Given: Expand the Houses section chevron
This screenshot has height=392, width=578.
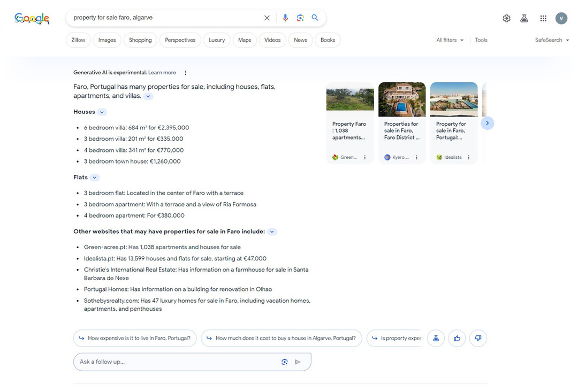Looking at the screenshot, I should (x=102, y=112).
